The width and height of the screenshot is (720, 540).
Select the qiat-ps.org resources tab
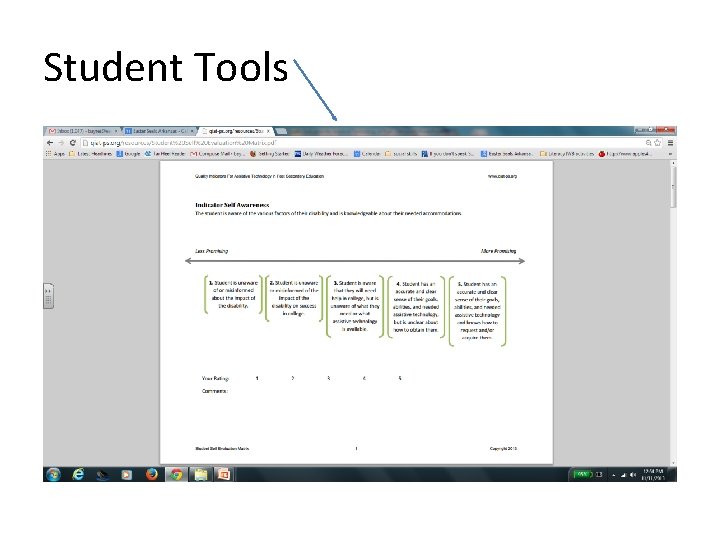tap(235, 131)
